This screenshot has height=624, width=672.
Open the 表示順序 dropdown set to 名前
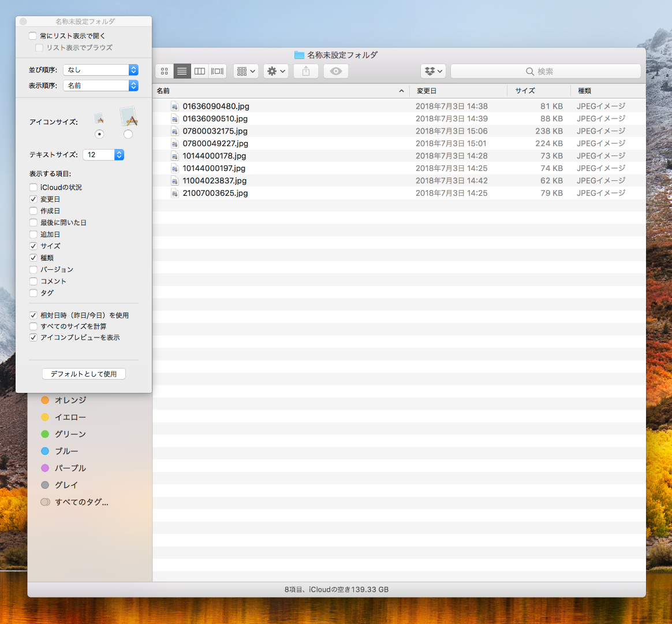click(100, 86)
